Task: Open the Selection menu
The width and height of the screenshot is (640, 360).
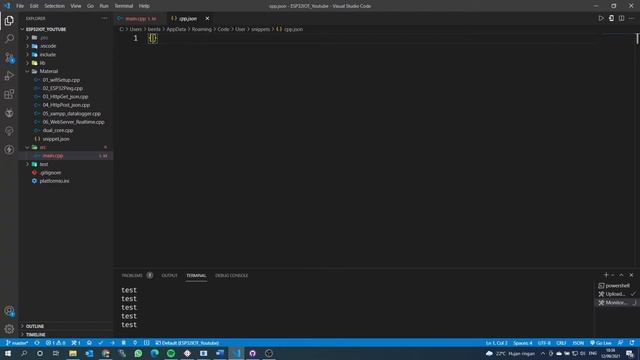Action: click(x=54, y=6)
